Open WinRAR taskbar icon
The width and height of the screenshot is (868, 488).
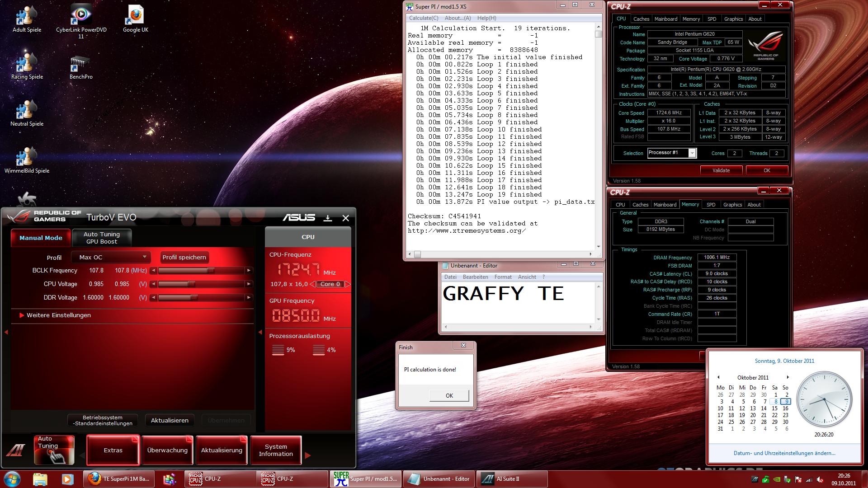click(170, 479)
